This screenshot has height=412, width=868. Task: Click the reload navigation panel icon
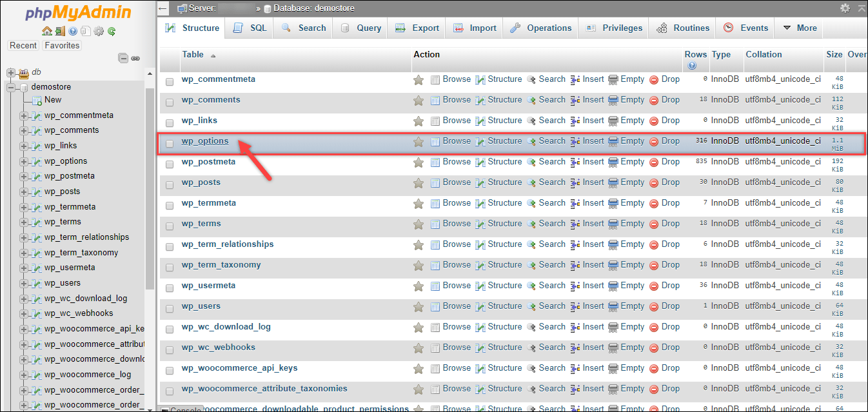coord(112,30)
